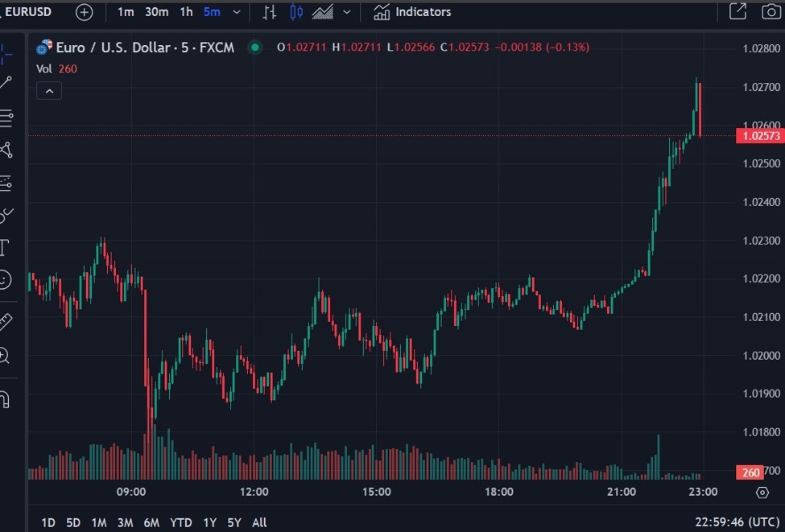Click the 22:59:46 (UTC) timezone clock
The image size is (785, 532).
732,522
